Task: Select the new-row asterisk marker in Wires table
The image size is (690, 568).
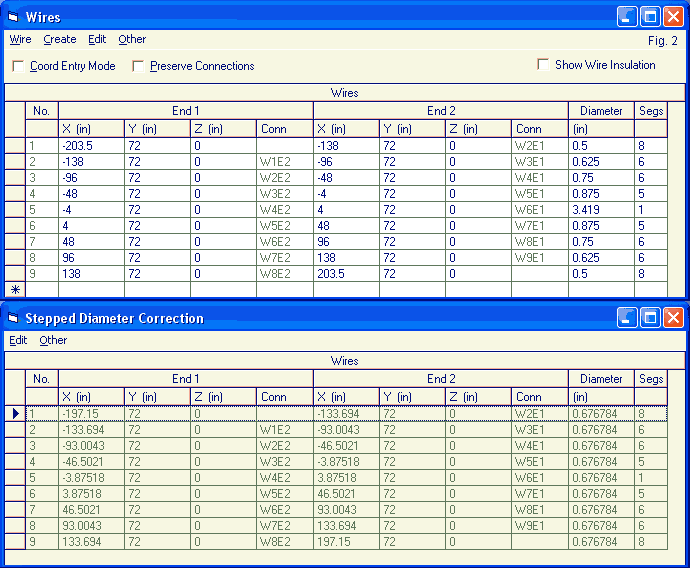Action: (14, 289)
